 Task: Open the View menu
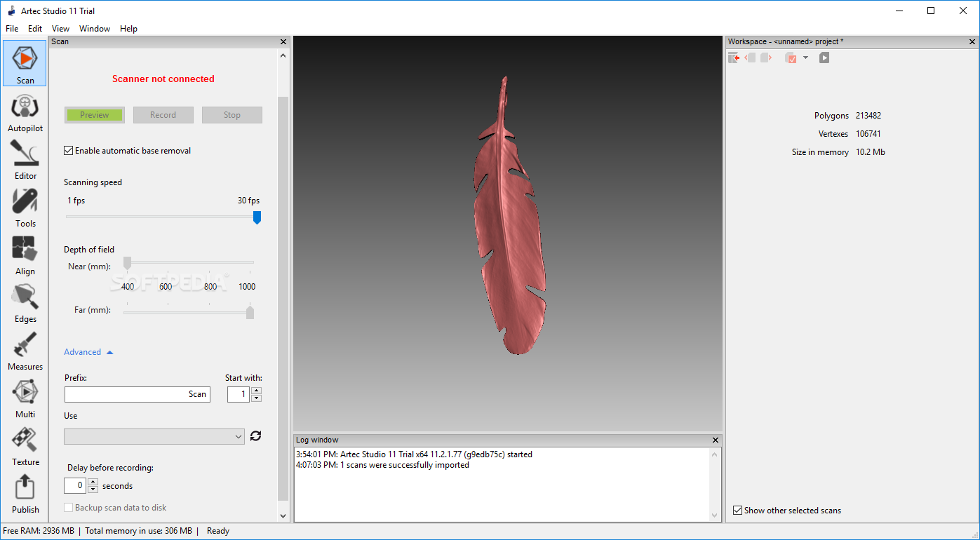pos(61,29)
